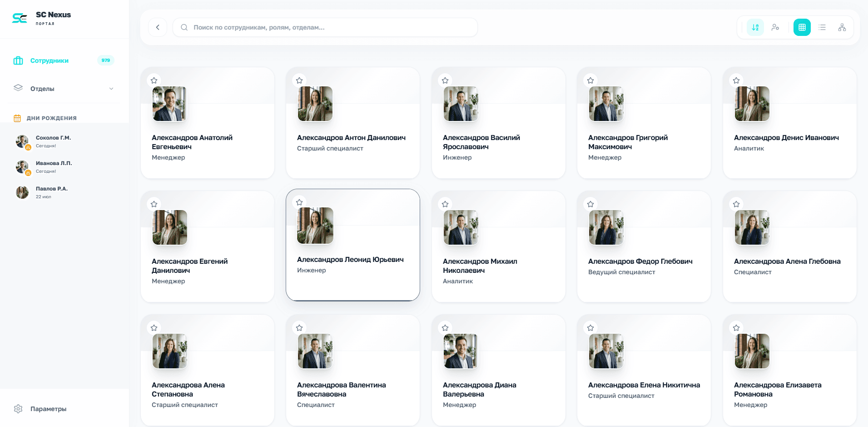Screen dimensions: 868x427
Task: Switch to grid view
Action: tap(802, 27)
